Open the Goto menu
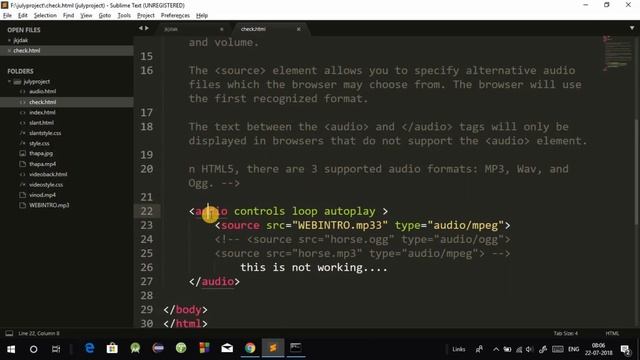 pos(104,16)
